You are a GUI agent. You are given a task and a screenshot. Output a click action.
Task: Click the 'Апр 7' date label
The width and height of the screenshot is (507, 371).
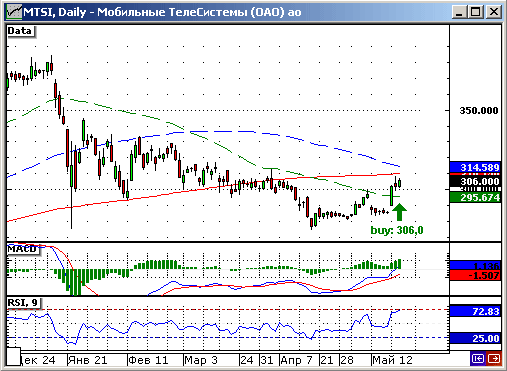tap(296, 360)
